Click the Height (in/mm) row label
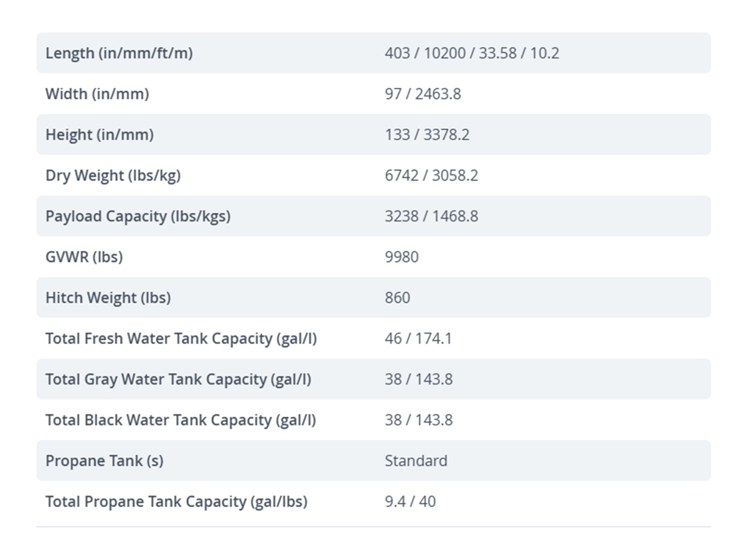 [100, 135]
